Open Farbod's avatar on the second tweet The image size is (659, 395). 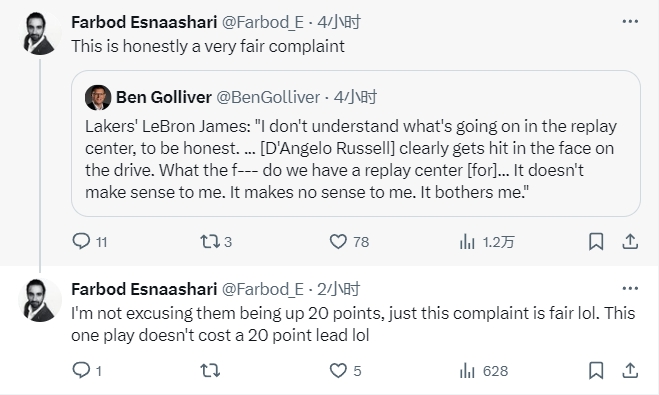click(x=40, y=300)
